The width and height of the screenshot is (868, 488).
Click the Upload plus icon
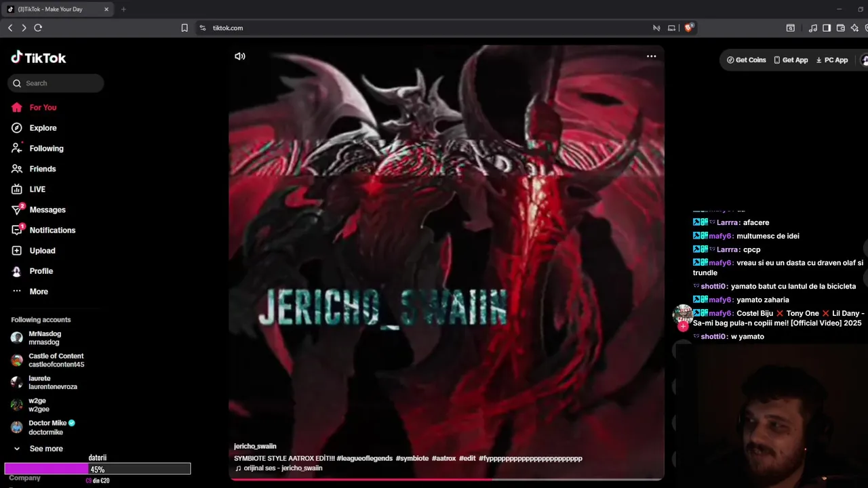click(x=17, y=251)
